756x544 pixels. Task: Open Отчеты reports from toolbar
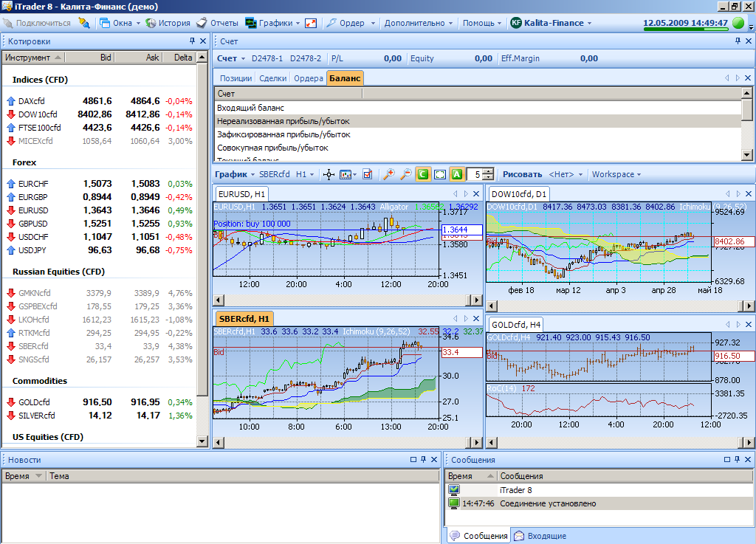pos(218,23)
